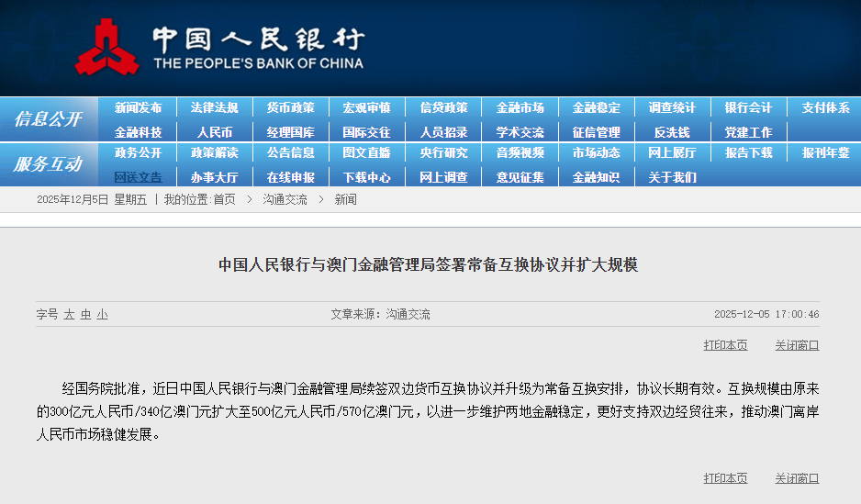The image size is (861, 504).
Task: Go to 金融市场 section
Action: (520, 107)
